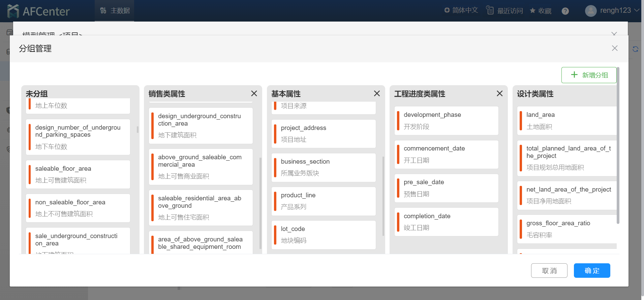
Task: Remove the 工程进度类属性 group
Action: click(x=500, y=94)
